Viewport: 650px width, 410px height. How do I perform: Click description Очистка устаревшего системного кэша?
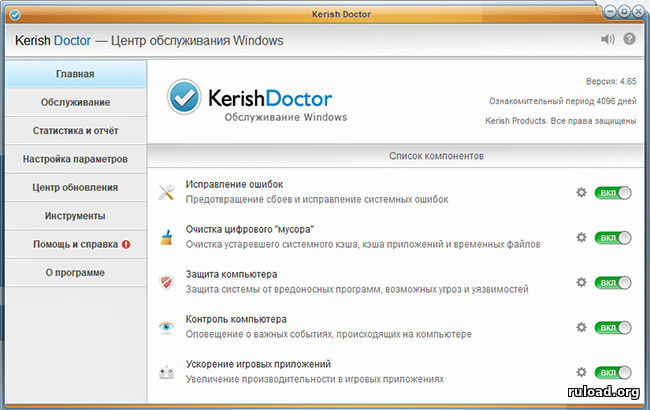(363, 244)
